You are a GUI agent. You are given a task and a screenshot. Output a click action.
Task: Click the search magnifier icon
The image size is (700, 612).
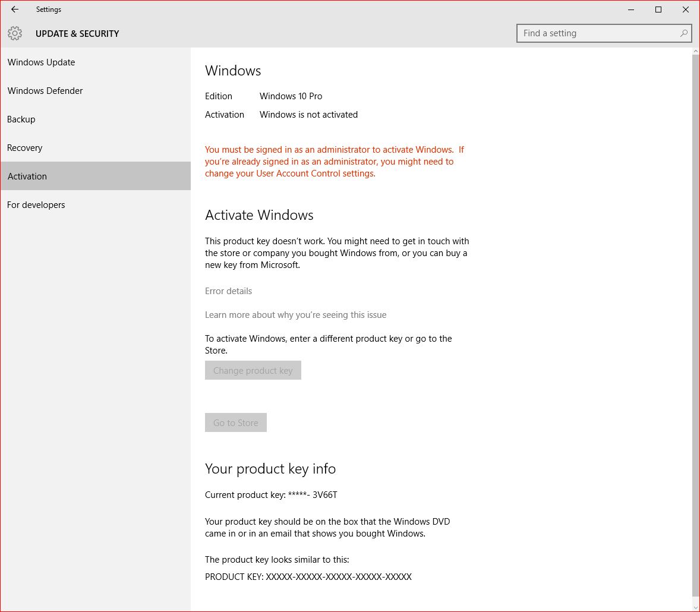coord(683,33)
